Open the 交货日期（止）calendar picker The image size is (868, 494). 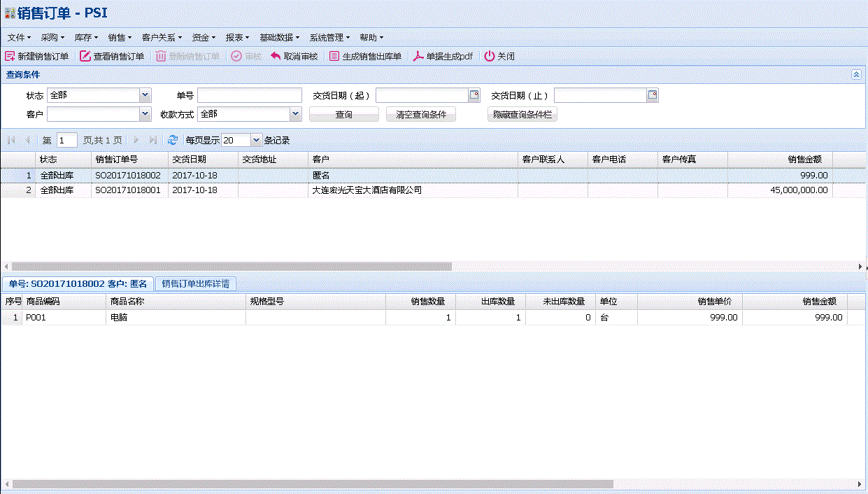(x=653, y=95)
